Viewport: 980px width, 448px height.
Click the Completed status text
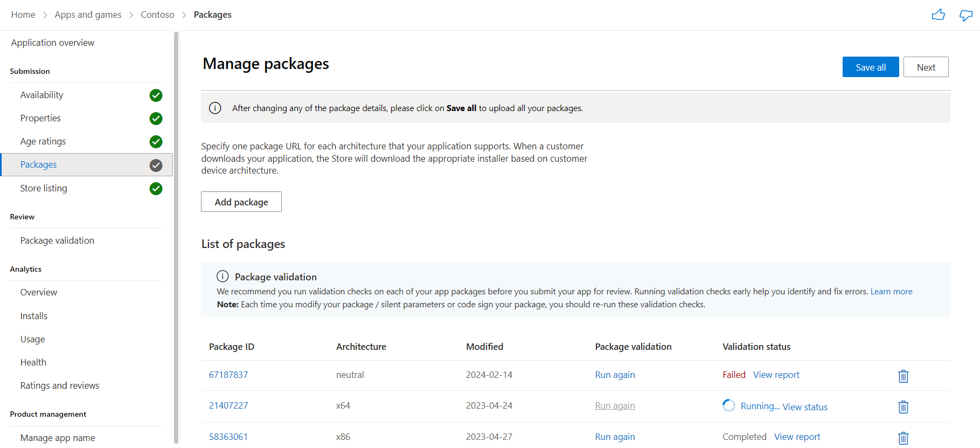coord(745,437)
